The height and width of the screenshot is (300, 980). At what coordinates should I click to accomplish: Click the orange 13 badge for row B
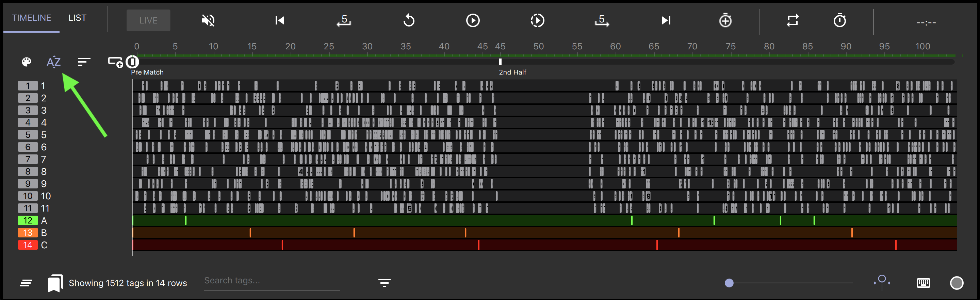(28, 233)
